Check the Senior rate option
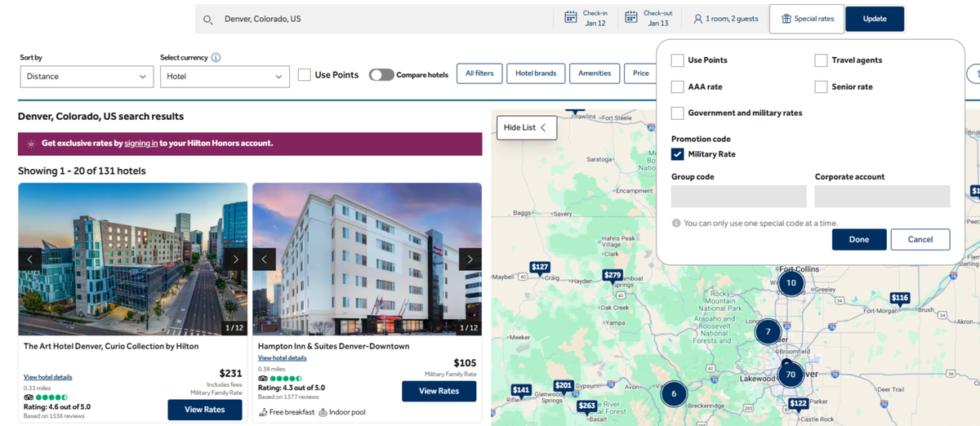Screen dimensions: 980x426 [x=821, y=87]
